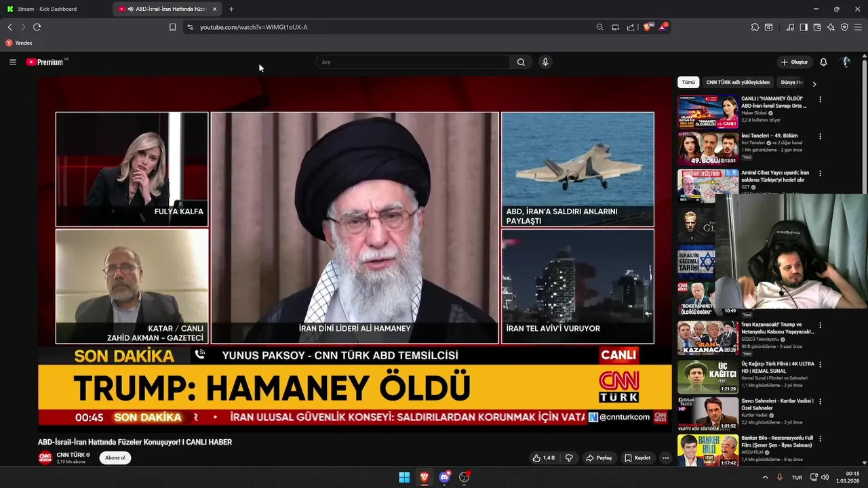868x488 pixels.
Task: Open picture-in-picture icon in address bar
Action: [x=615, y=27]
